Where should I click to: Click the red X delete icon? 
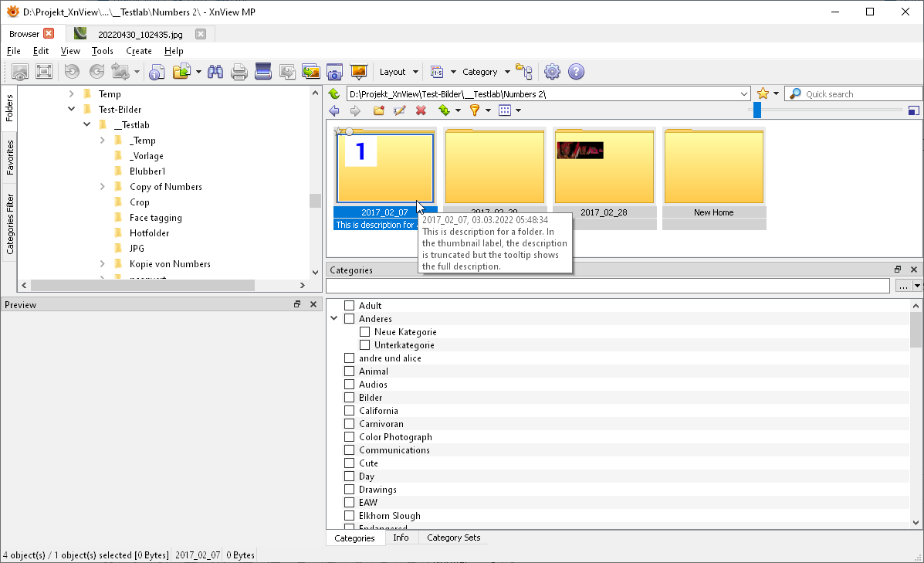tap(421, 110)
